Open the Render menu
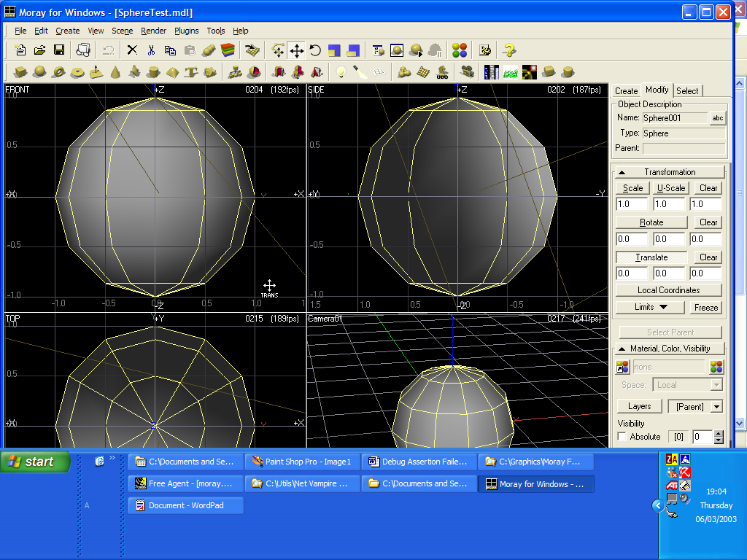Image resolution: width=747 pixels, height=560 pixels. [x=153, y=31]
